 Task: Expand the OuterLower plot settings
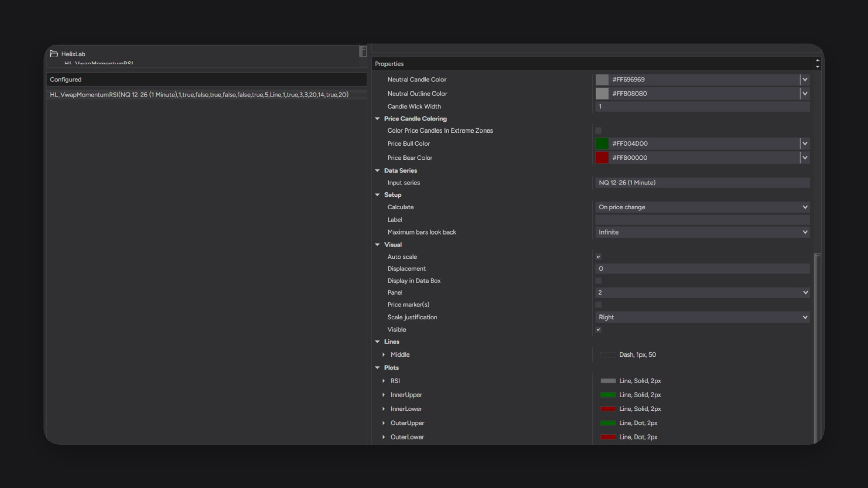click(384, 437)
